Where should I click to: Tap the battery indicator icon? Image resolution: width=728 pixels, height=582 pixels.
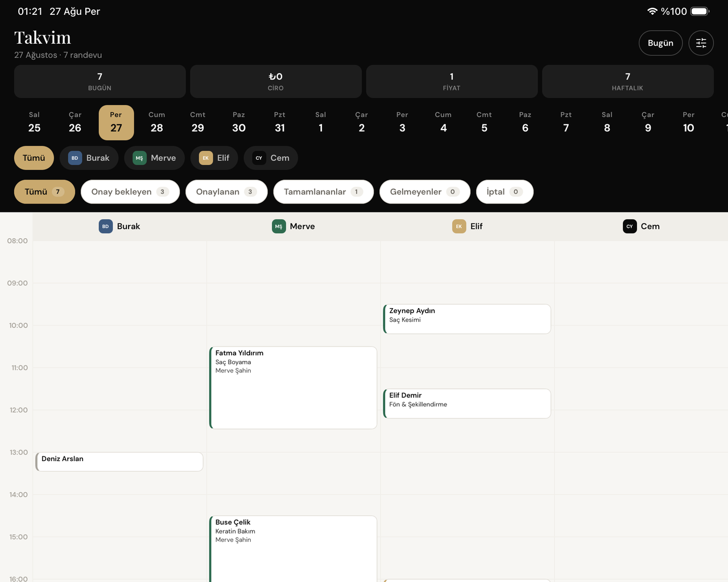click(x=700, y=11)
